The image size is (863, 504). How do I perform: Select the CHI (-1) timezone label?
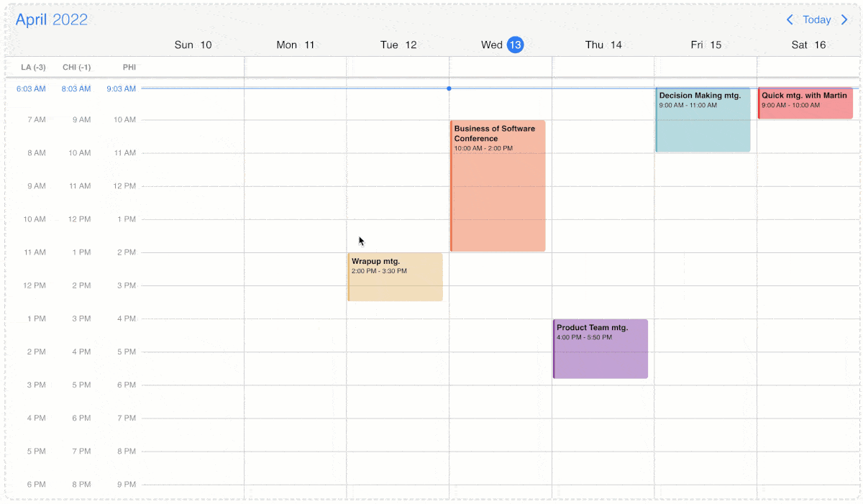[76, 67]
